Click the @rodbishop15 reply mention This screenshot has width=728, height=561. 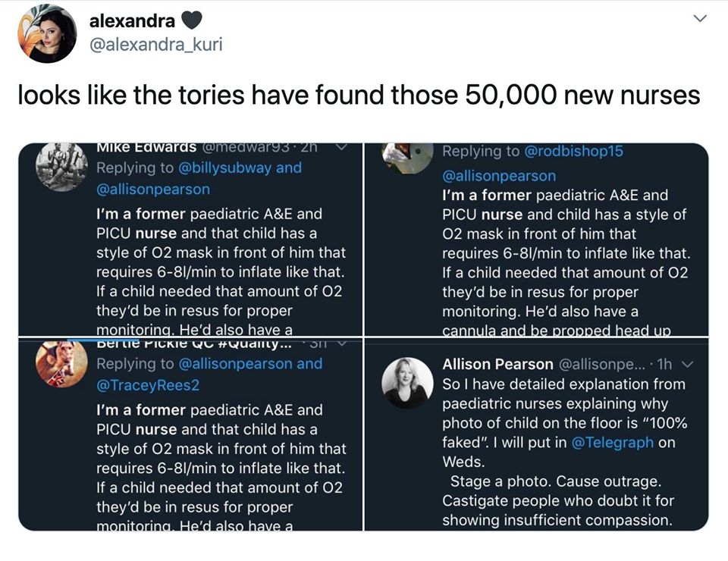[573, 151]
